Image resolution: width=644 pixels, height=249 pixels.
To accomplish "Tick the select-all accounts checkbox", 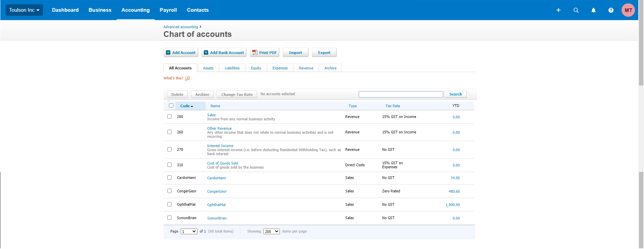I will click(x=171, y=106).
